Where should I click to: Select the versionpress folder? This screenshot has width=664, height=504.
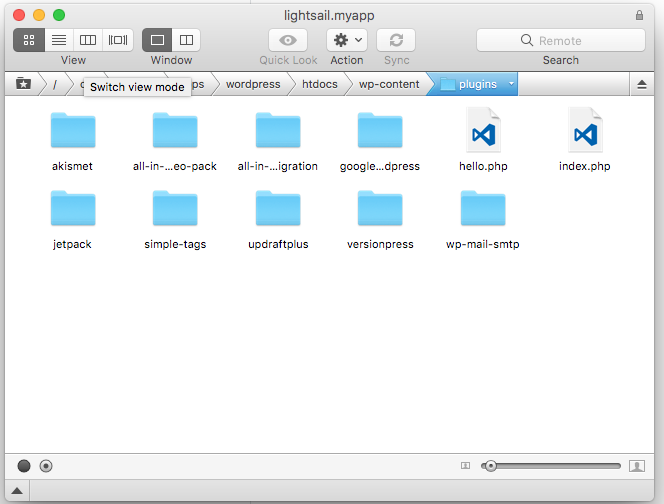[x=380, y=208]
